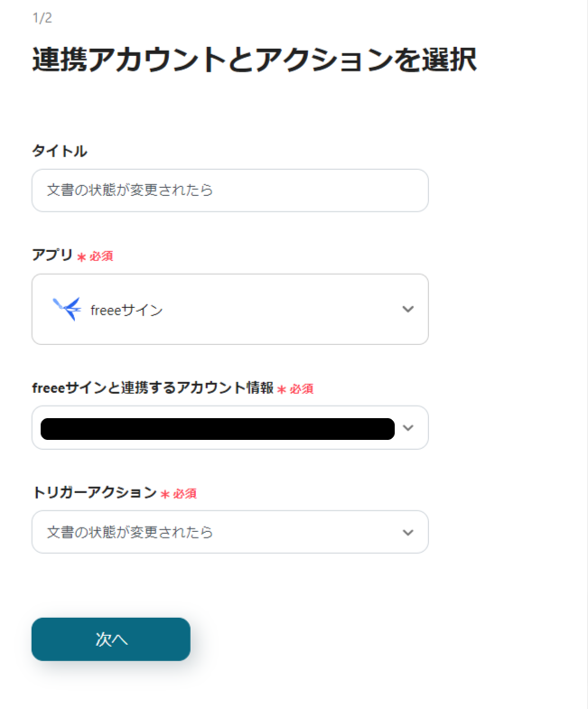Expand the アプリ dropdown chevron
588x709 pixels.
407,309
